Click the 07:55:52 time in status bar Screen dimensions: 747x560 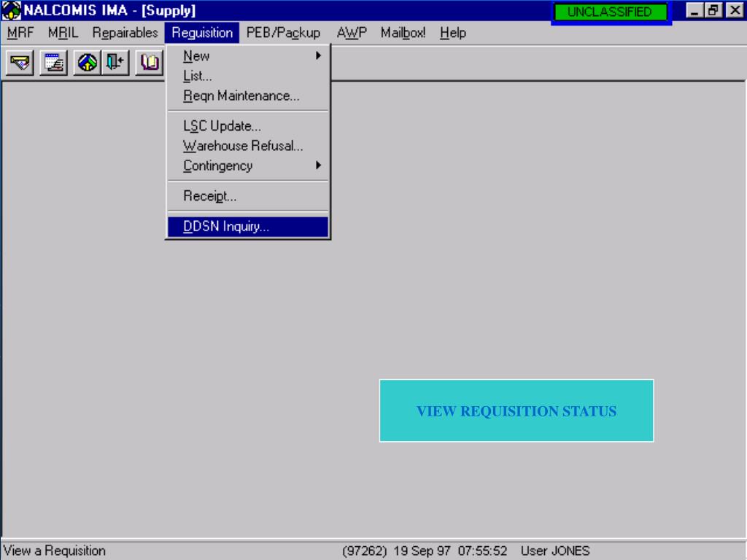(482, 551)
